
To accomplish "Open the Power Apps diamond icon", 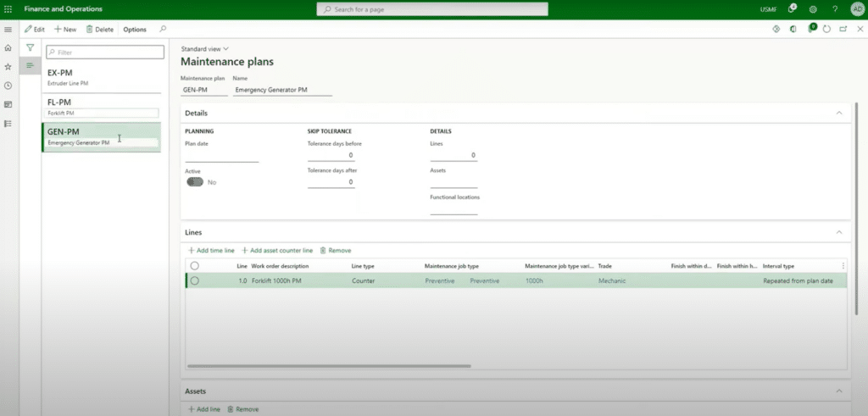I will (776, 30).
